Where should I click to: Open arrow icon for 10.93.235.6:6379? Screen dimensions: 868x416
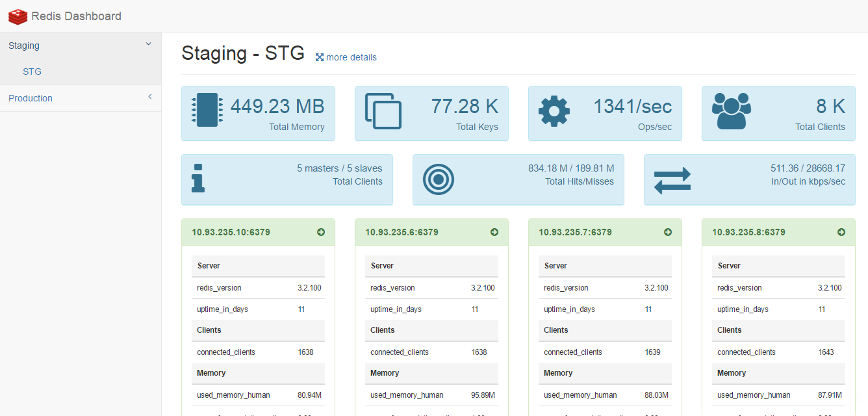tap(494, 232)
